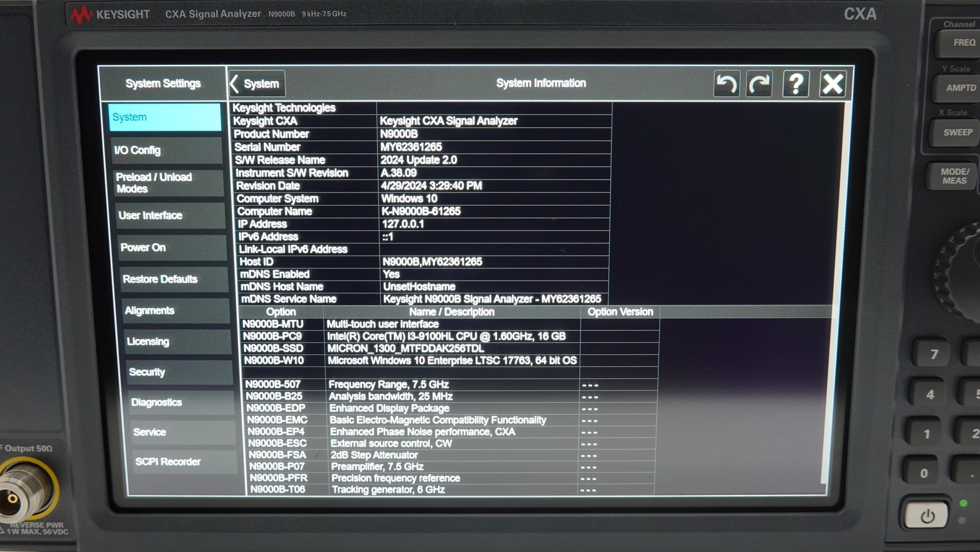The image size is (980, 552).
Task: Open the Power On settings tab
Action: pyautogui.click(x=172, y=248)
